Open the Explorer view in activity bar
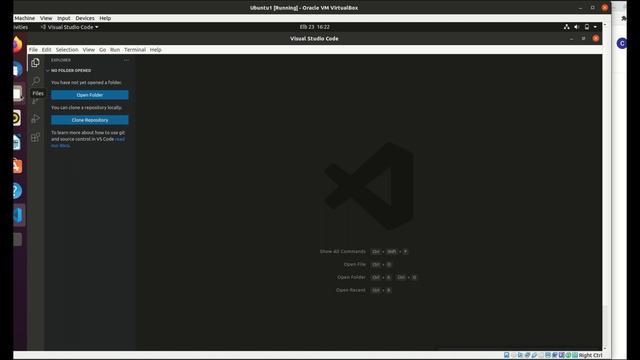This screenshot has width=640, height=360. coord(36,62)
